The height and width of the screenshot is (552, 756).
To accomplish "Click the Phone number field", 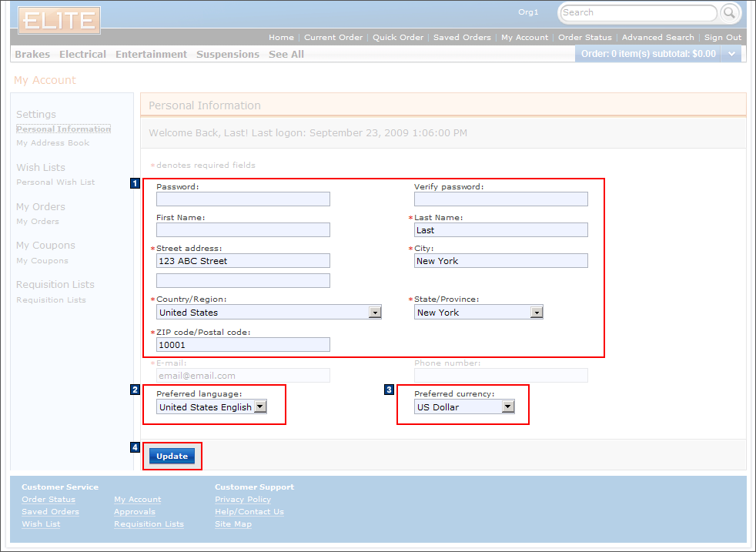I will click(x=501, y=376).
